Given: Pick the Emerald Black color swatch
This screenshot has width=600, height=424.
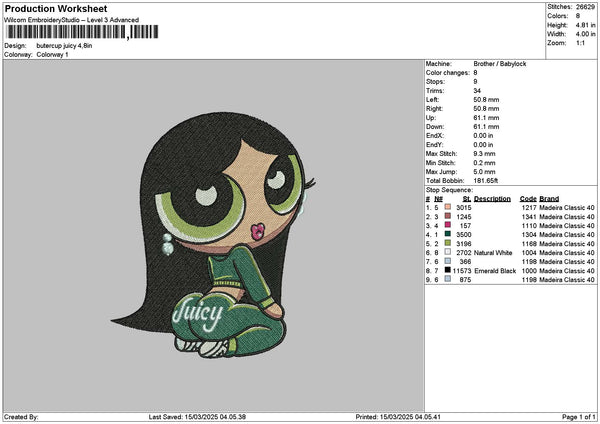Looking at the screenshot, I should 447,270.
